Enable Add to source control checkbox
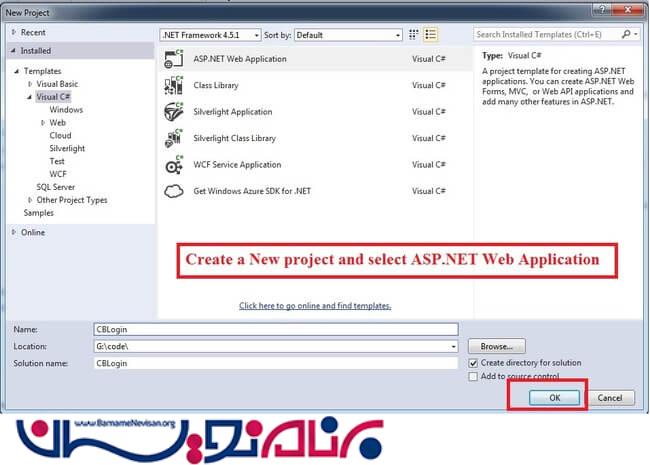The image size is (650, 465). pos(473,377)
